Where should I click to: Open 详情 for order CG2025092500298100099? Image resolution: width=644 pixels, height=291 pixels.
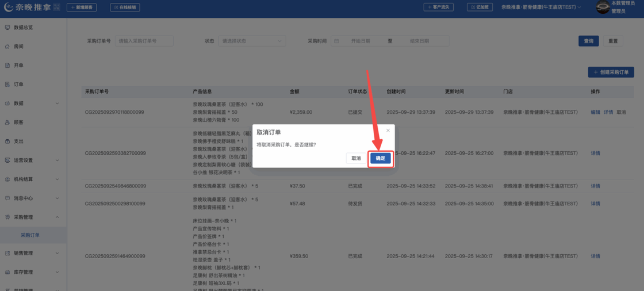(x=595, y=204)
